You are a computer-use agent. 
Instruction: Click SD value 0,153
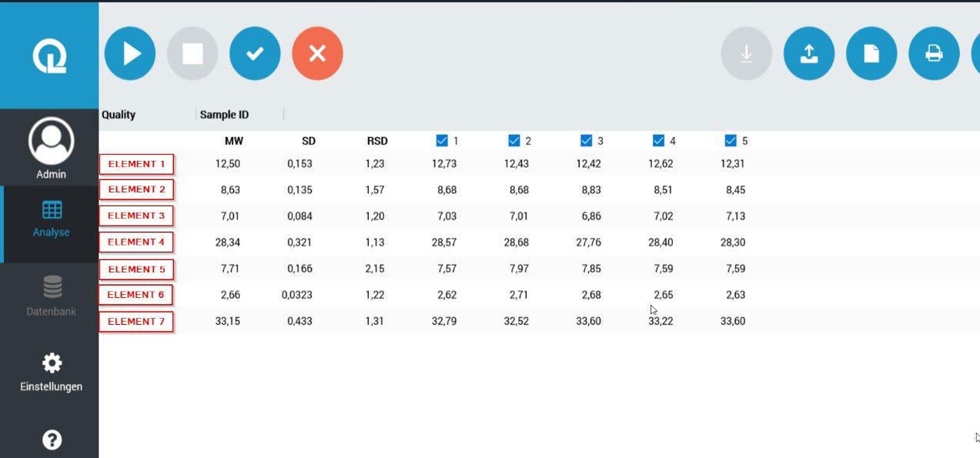(x=299, y=164)
